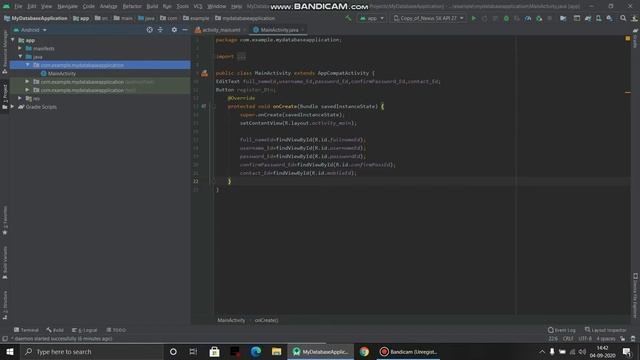Open the app run configuration dropdown
Screen dimensions: 640x360
pos(372,18)
